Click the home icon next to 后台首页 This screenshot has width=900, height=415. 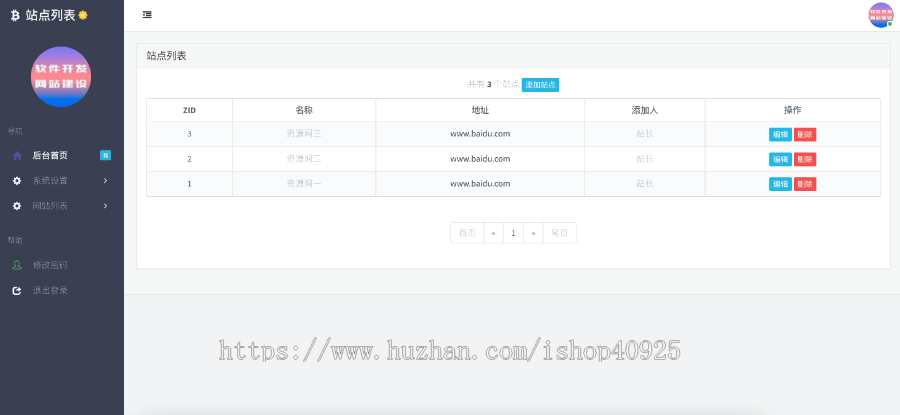(17, 156)
